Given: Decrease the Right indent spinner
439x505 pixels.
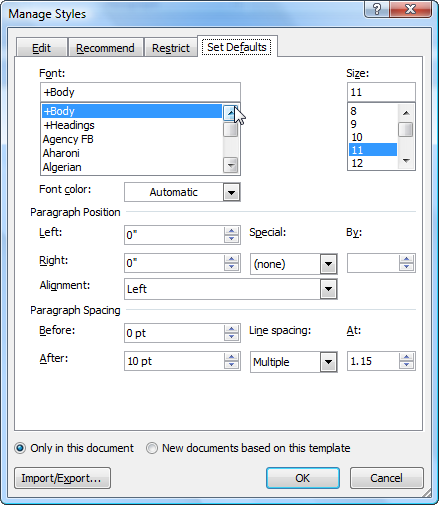Looking at the screenshot, I should 231,267.
